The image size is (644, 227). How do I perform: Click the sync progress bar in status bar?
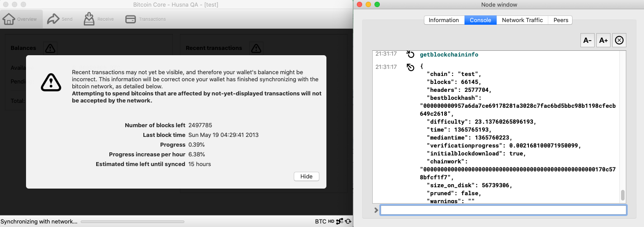pos(132,221)
